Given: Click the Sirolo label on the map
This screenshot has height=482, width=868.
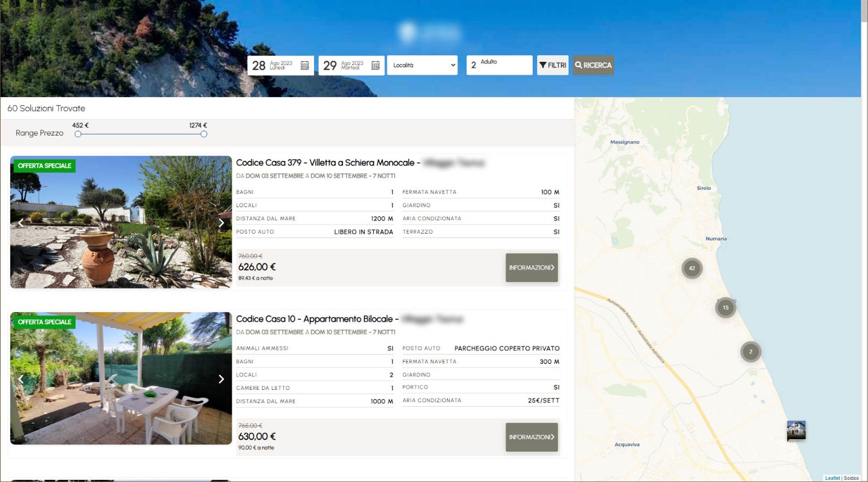Looking at the screenshot, I should [x=704, y=188].
